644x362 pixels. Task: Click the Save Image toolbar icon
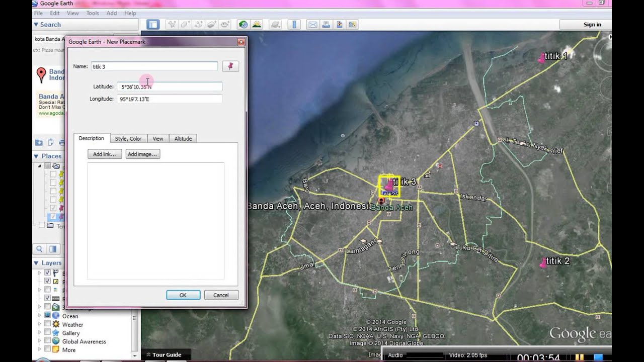click(352, 24)
